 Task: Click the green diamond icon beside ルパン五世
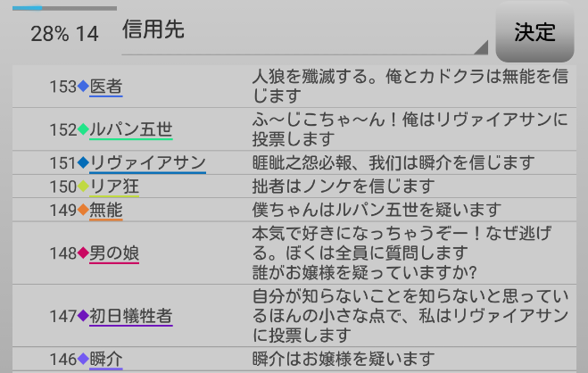pos(83,129)
